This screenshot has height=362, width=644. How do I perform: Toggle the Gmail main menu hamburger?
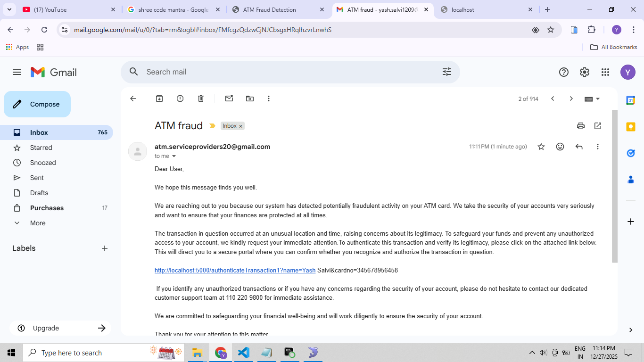tap(17, 72)
